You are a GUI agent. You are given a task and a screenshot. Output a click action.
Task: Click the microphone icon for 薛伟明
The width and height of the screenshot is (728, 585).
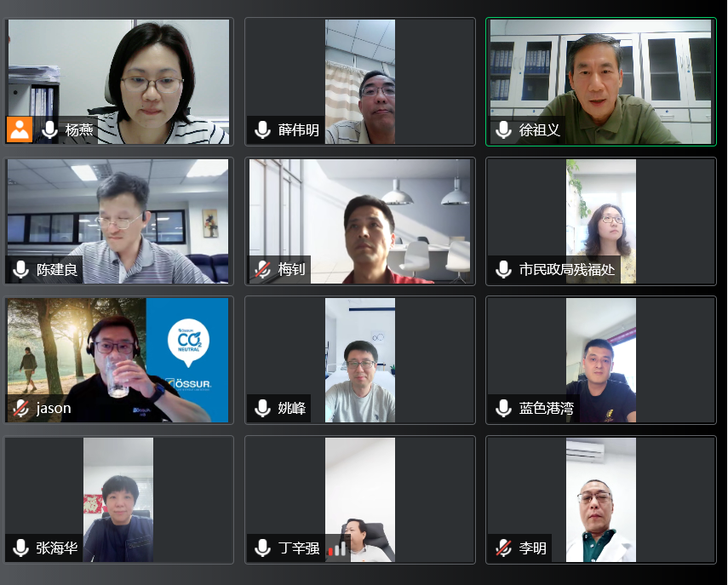tap(263, 130)
